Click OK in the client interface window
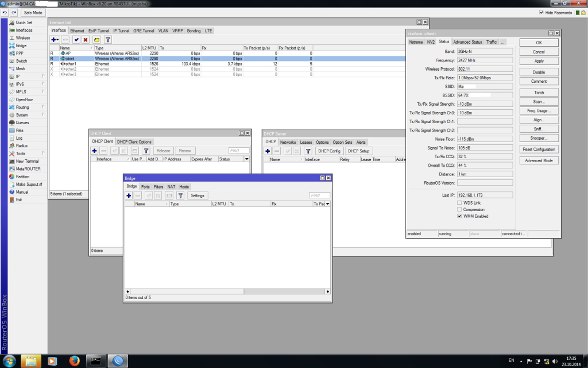This screenshot has width=588, height=368. pos(539,43)
